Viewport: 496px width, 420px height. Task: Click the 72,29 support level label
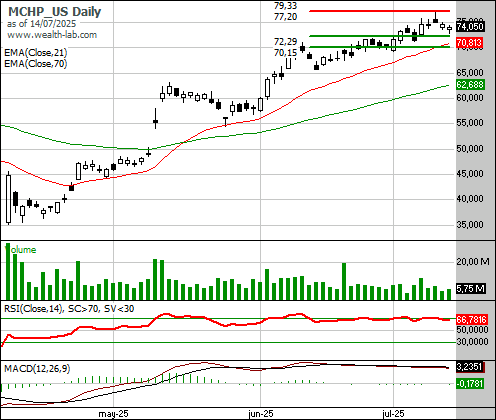point(285,42)
